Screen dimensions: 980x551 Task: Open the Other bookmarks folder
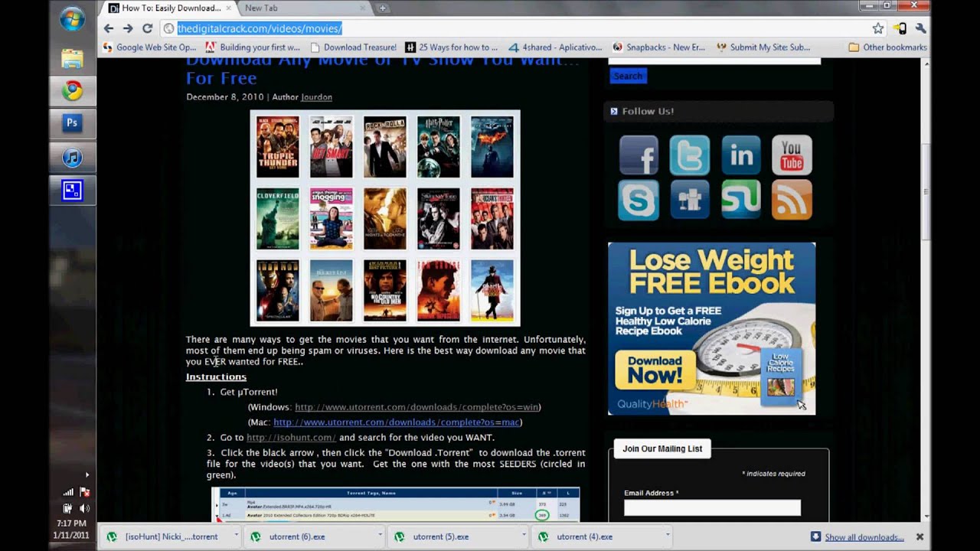[887, 47]
